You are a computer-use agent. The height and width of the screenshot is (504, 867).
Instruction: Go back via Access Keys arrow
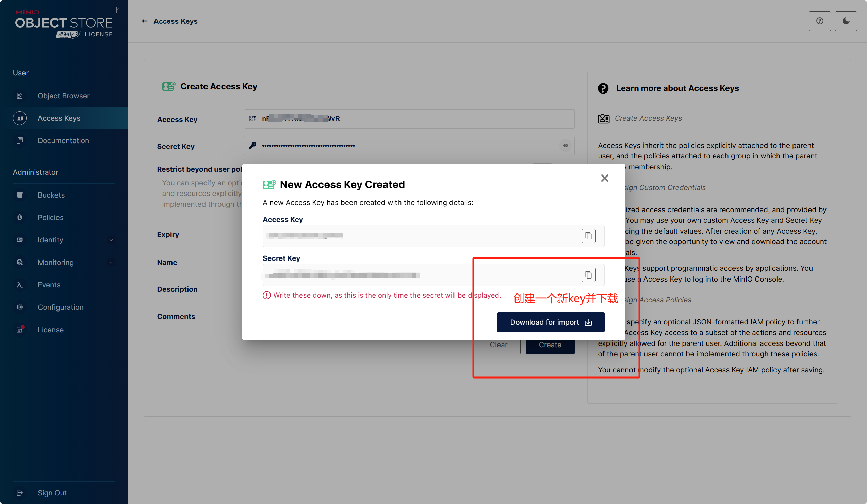[x=145, y=21]
